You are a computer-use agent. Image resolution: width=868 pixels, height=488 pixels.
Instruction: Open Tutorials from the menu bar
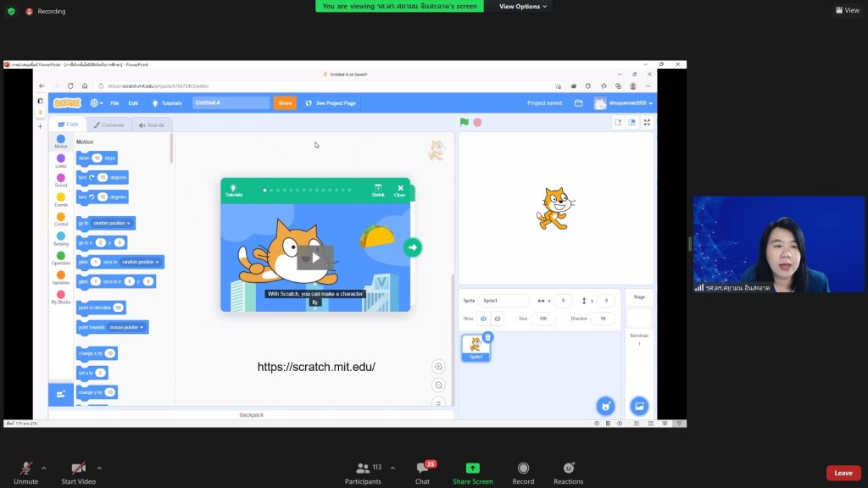point(167,103)
